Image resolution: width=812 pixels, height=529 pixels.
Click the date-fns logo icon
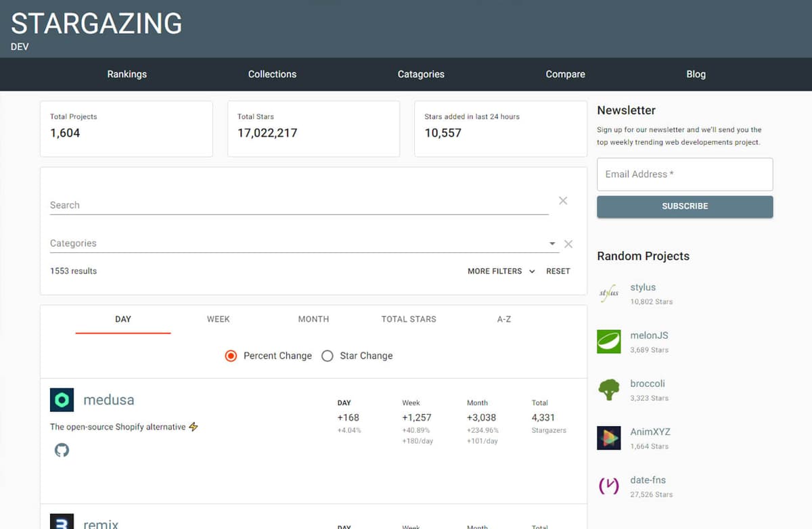coord(609,486)
